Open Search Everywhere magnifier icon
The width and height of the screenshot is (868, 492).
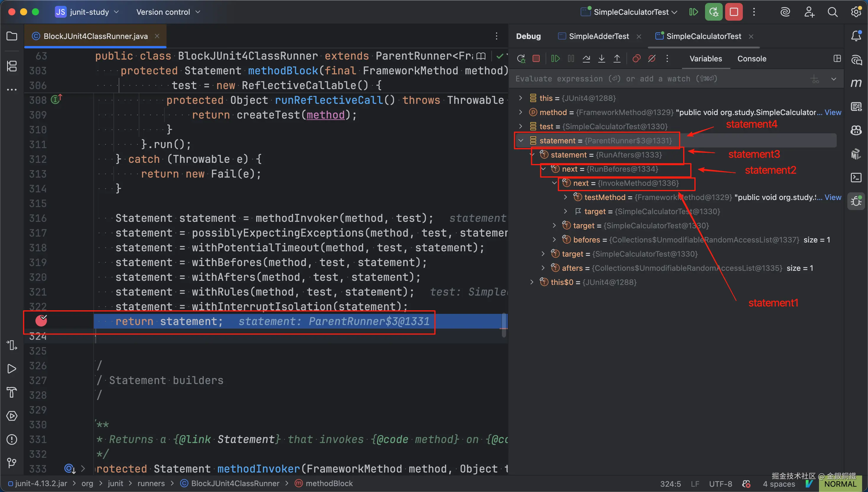833,12
